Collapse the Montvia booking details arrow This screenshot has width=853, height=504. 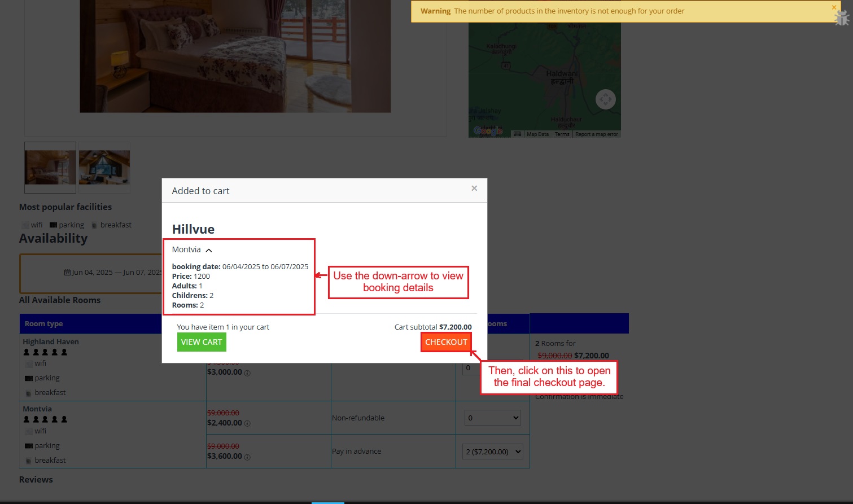(x=209, y=250)
